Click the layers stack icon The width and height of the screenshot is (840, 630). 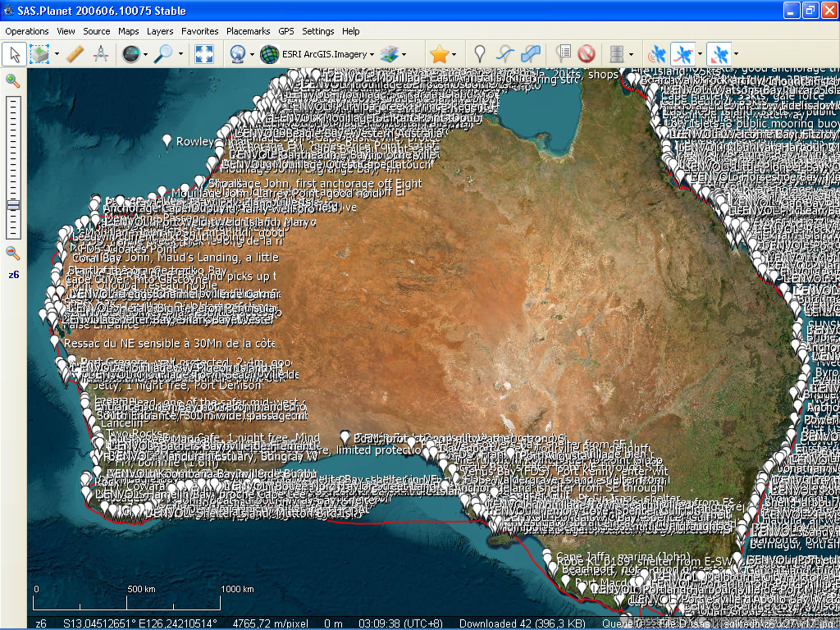pyautogui.click(x=390, y=54)
